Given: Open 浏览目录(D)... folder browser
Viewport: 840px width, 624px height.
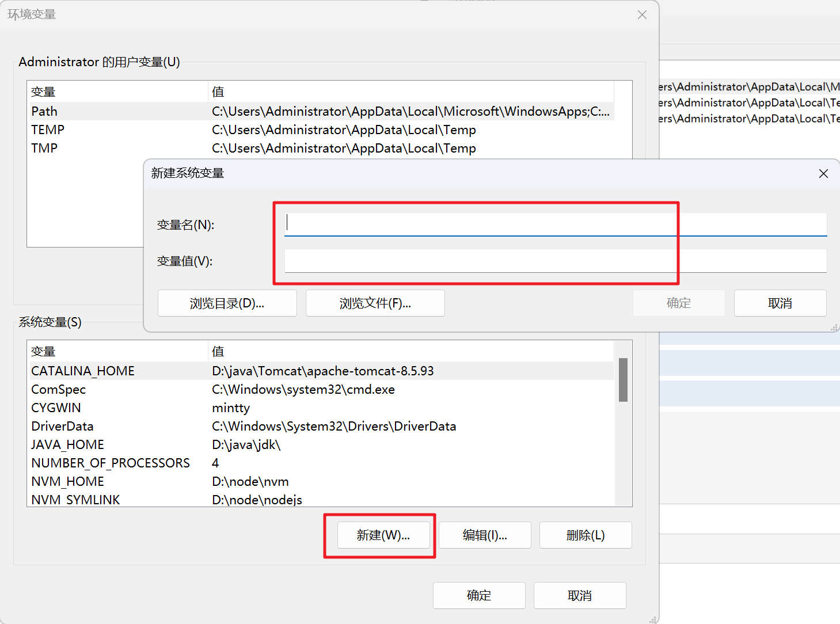Looking at the screenshot, I should pyautogui.click(x=227, y=303).
